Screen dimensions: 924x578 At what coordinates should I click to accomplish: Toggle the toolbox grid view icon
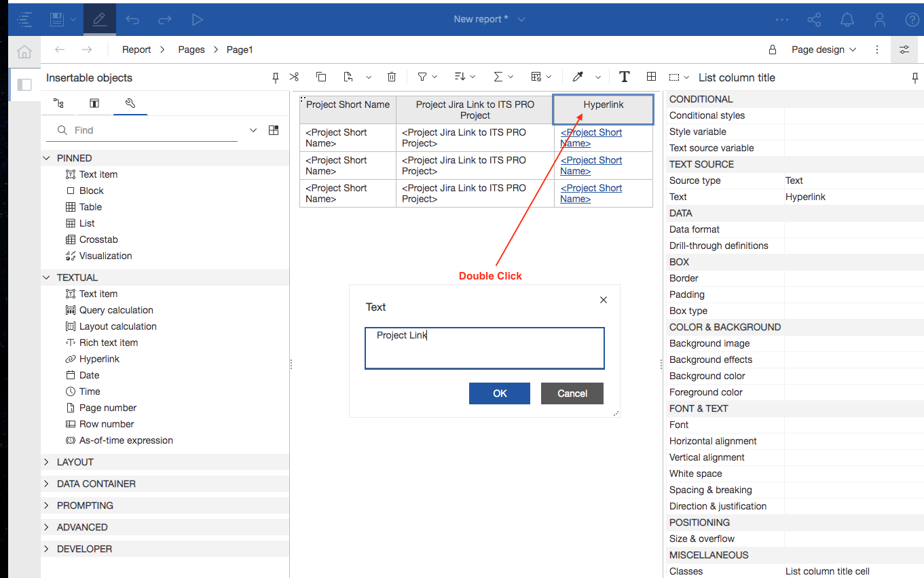[x=274, y=130]
